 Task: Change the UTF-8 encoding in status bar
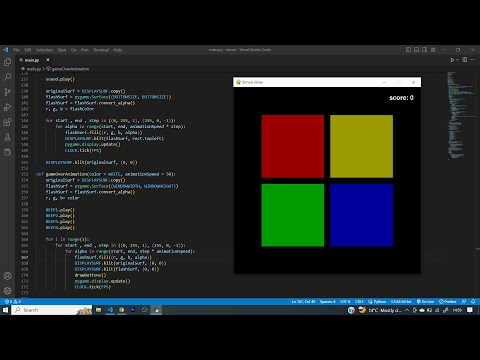coord(345,301)
